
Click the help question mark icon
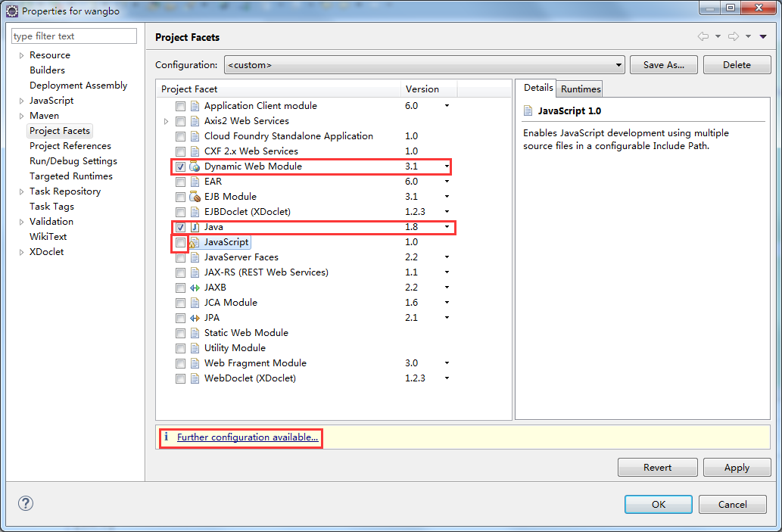[26, 504]
